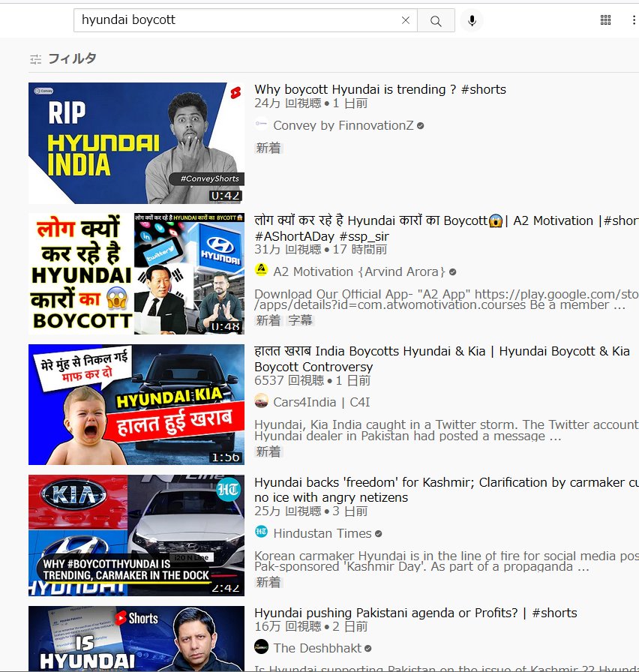
Task: Click the Hindustan Times channel avatar
Action: click(261, 533)
